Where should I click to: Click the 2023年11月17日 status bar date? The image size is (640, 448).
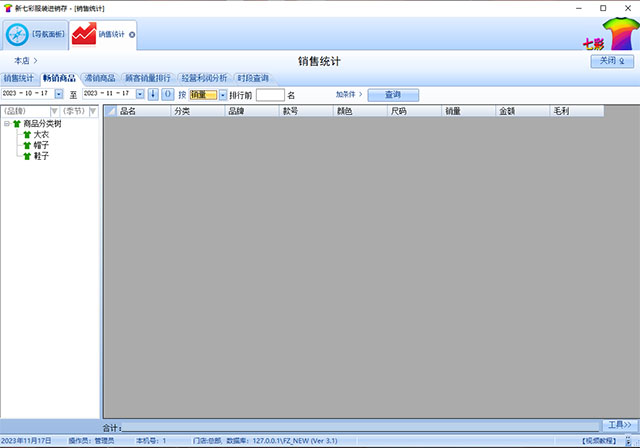[26, 441]
